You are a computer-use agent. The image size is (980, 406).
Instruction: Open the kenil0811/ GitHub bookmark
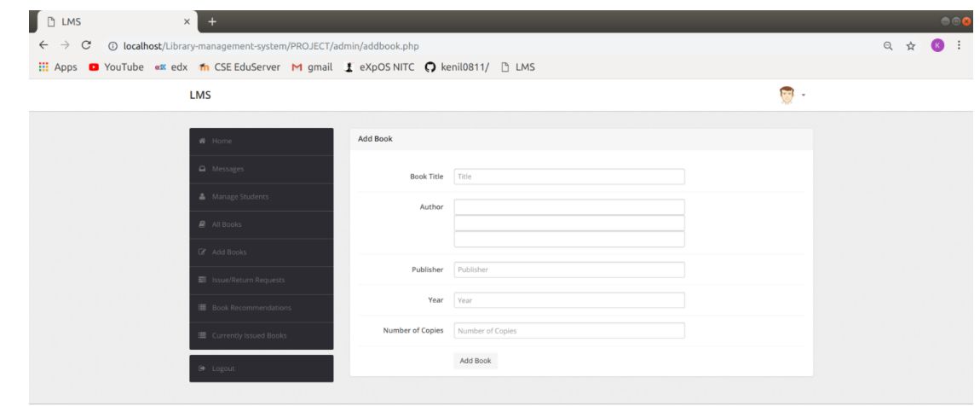(x=457, y=67)
